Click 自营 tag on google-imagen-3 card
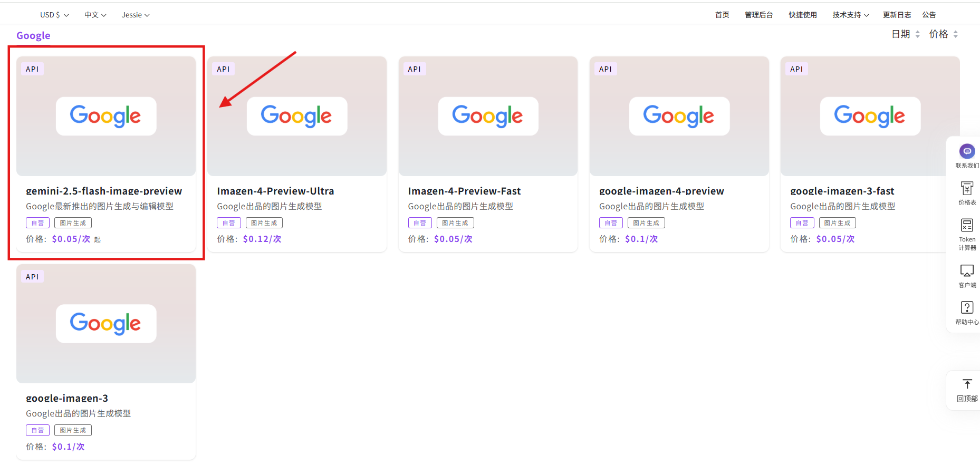Image resolution: width=980 pixels, height=465 pixels. tap(38, 430)
